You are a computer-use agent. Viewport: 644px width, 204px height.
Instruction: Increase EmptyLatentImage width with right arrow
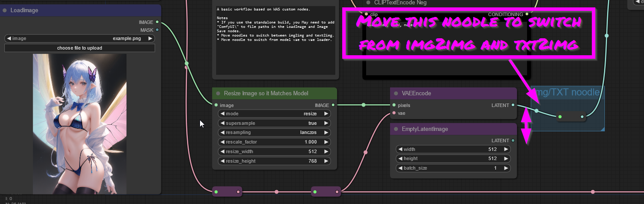coord(506,149)
